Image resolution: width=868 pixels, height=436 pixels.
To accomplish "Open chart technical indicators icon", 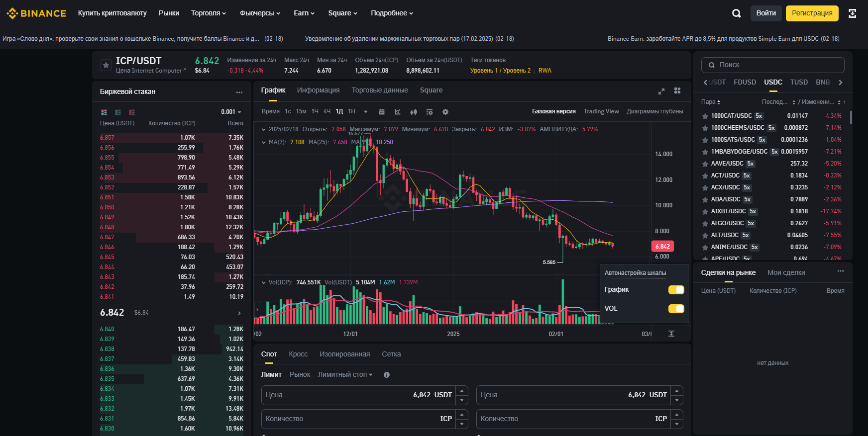I will [398, 112].
